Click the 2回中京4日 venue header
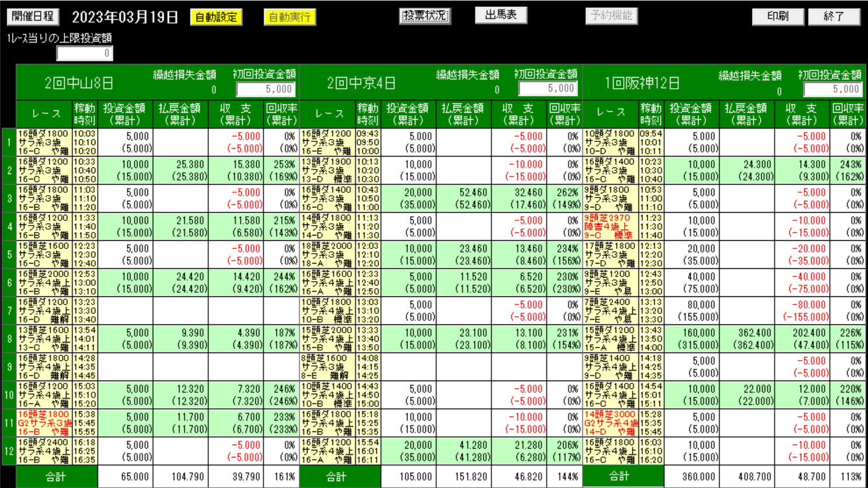This screenshot has height=488, width=868. coord(361,83)
